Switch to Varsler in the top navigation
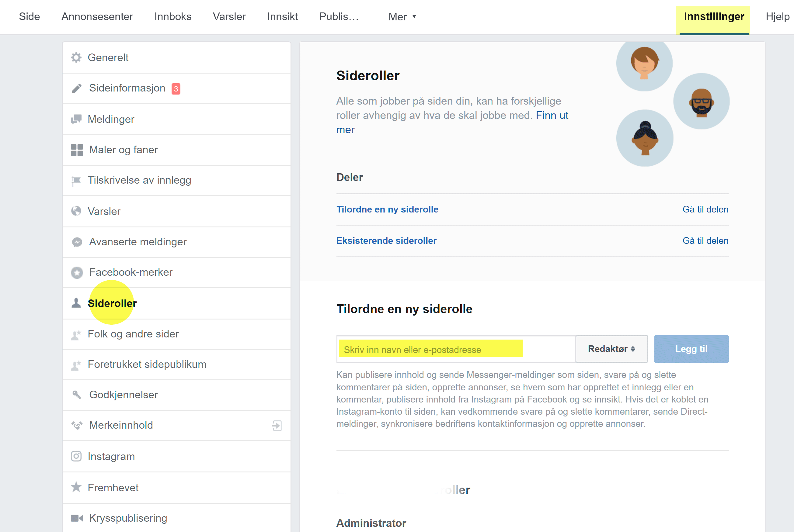This screenshot has width=794, height=532. click(x=229, y=16)
